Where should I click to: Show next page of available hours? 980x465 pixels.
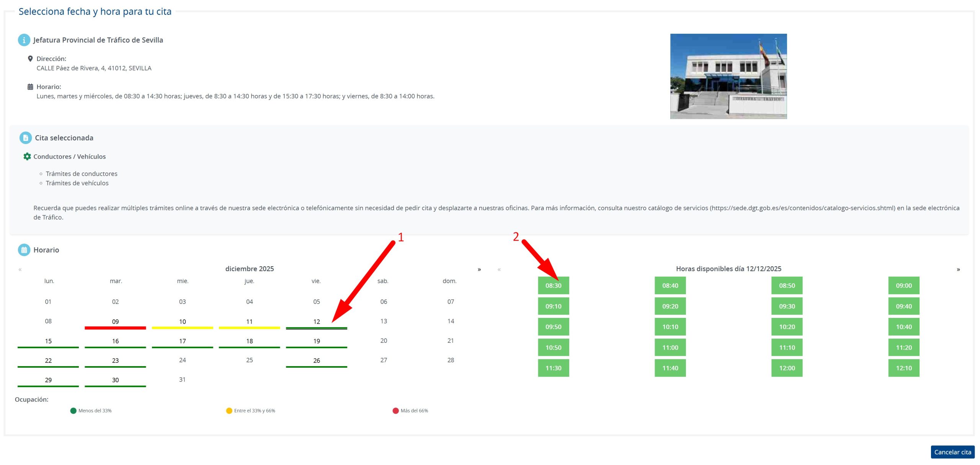tap(958, 270)
